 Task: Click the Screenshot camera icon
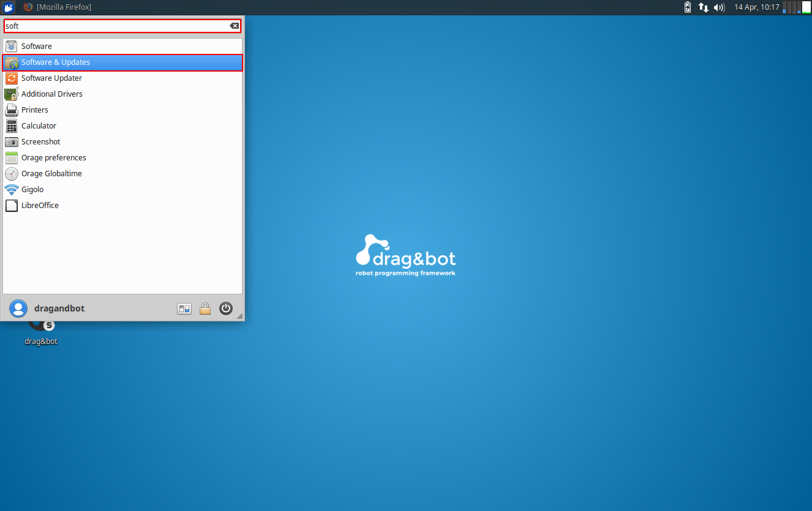click(12, 141)
